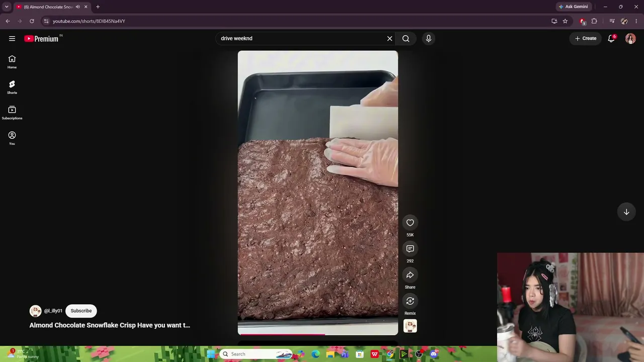Open the red extension with badge 1
Screen dimensions: 644x362
click(x=583, y=21)
